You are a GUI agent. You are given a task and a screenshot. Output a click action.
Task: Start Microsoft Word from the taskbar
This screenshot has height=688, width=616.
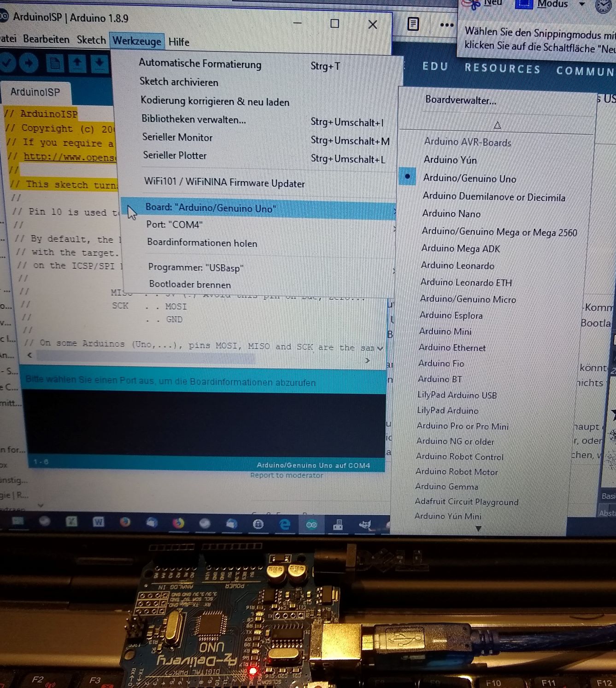98,523
